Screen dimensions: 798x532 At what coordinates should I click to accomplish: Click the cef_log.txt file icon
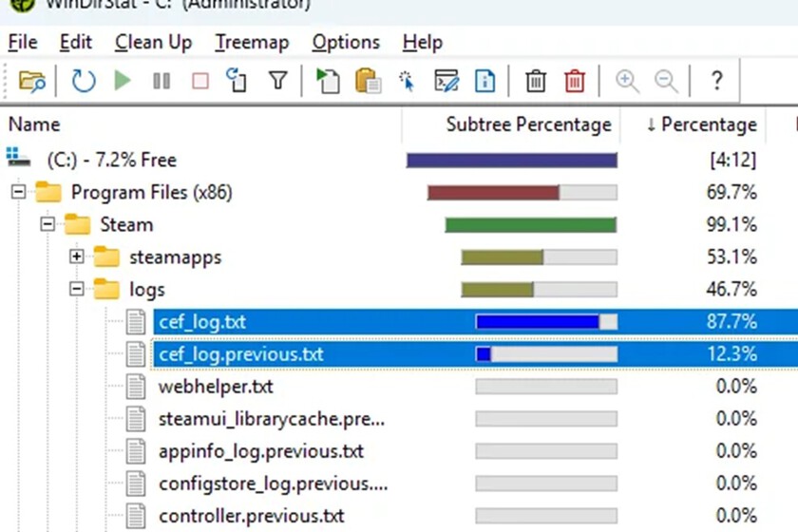click(135, 322)
